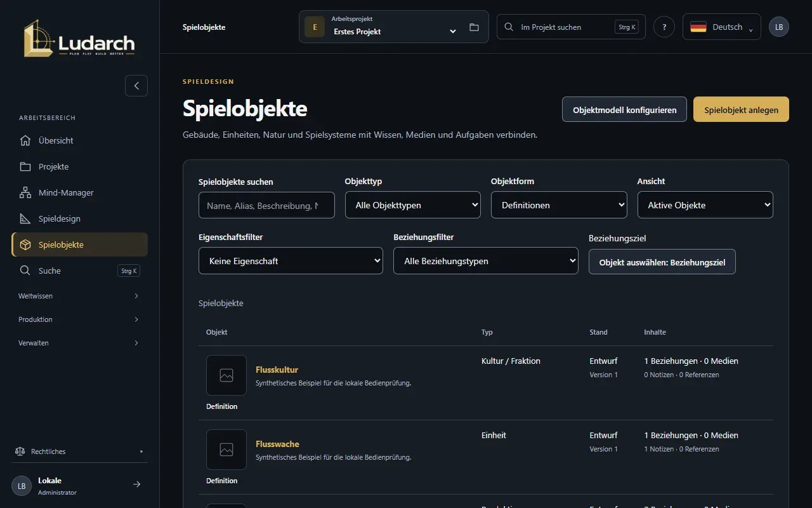Click the LB avatar in the sidebar footer
The image size is (812, 508).
point(22,486)
